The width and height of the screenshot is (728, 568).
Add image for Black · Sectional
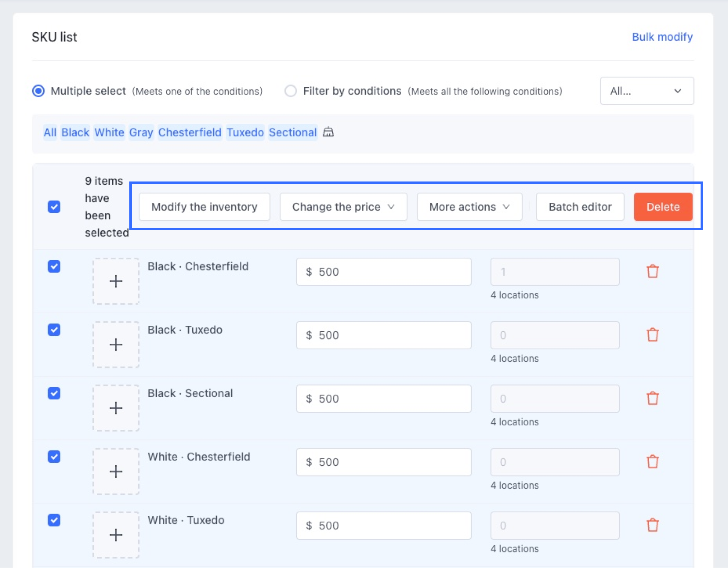pyautogui.click(x=116, y=408)
